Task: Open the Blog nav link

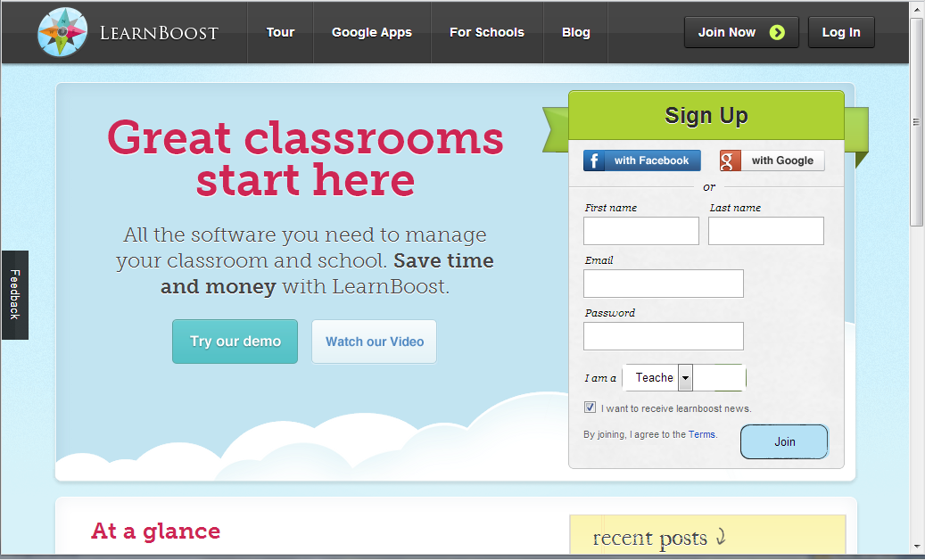Action: point(575,32)
